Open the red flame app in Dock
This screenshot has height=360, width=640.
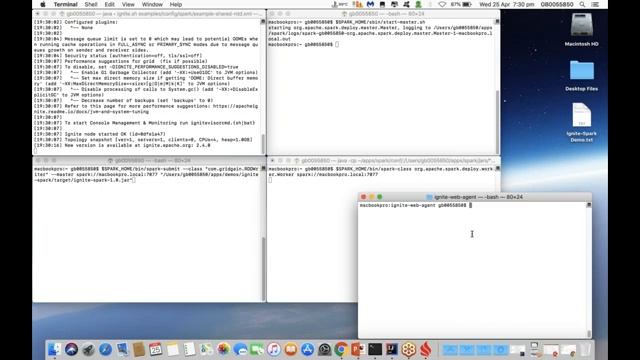[x=426, y=349]
